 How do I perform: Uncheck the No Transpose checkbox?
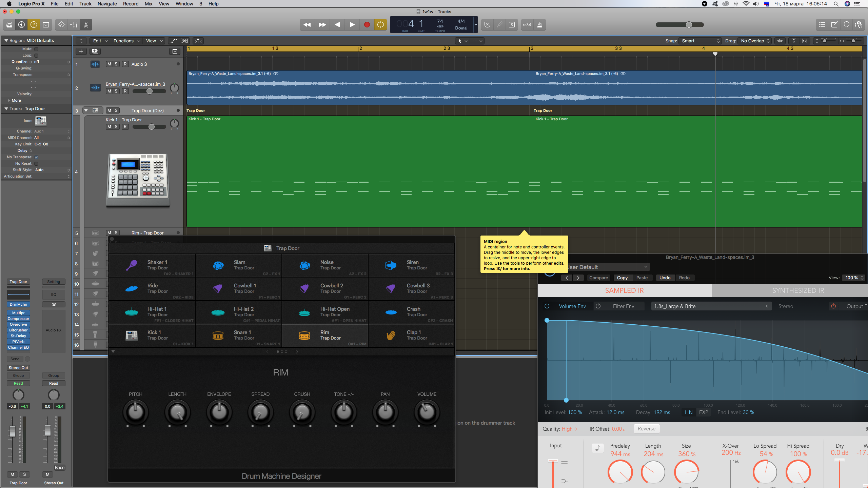36,157
